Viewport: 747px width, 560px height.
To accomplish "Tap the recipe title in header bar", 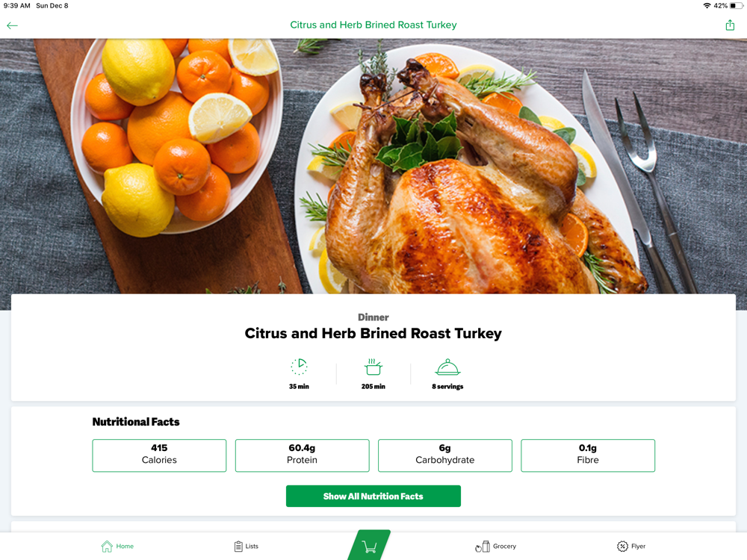I will tap(373, 25).
